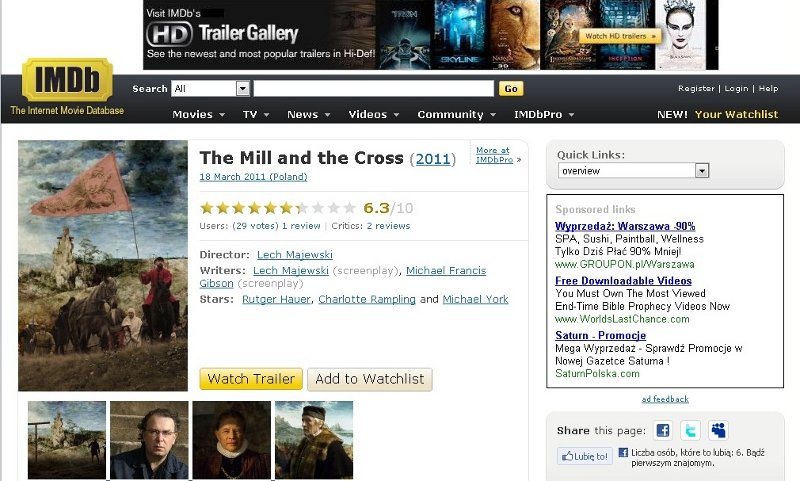Share page via MySpace icon
Screen dimensions: 800x481
tap(718, 431)
